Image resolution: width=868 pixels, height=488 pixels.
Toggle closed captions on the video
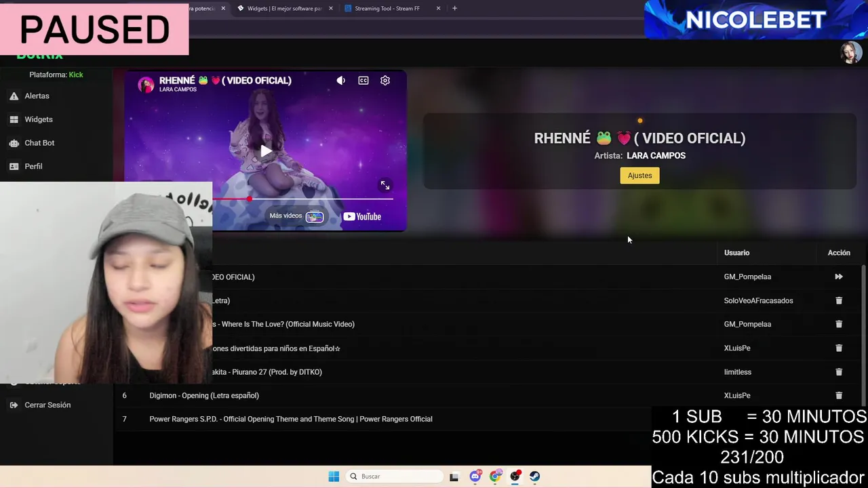363,81
